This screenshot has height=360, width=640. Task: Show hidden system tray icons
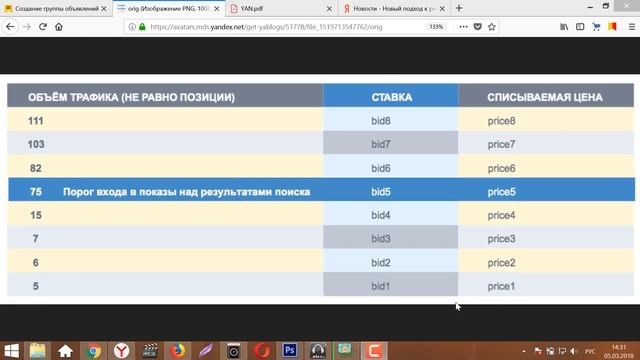(524, 351)
